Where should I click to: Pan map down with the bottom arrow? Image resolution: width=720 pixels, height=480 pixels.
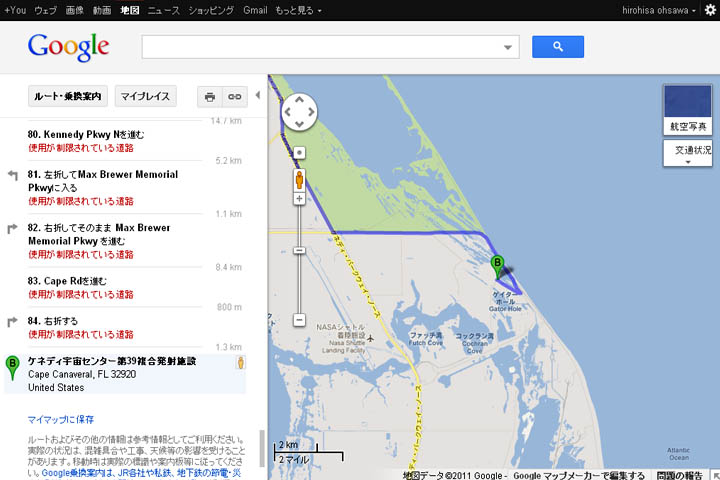tap(299, 124)
